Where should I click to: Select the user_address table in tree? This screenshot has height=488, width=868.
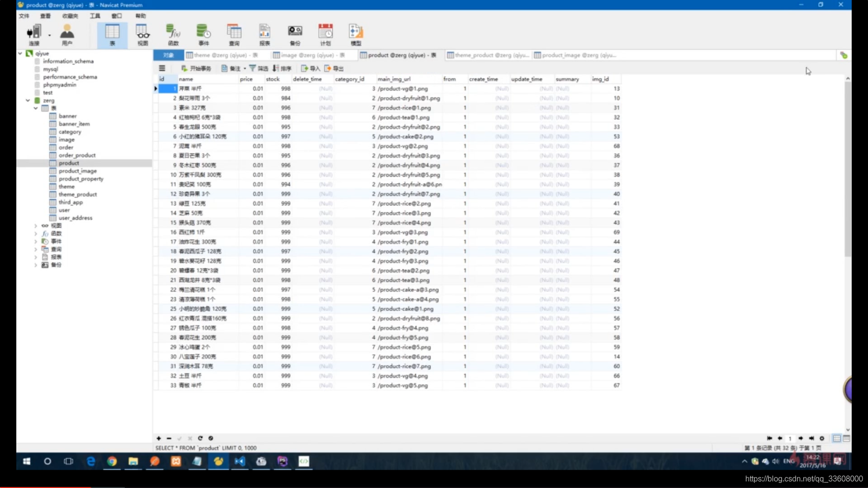click(75, 218)
